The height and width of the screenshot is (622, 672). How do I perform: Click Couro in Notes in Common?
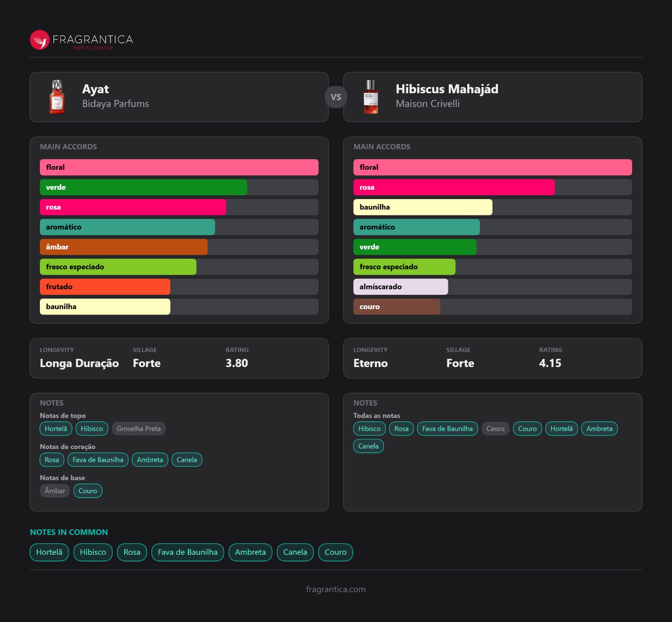[x=335, y=552]
